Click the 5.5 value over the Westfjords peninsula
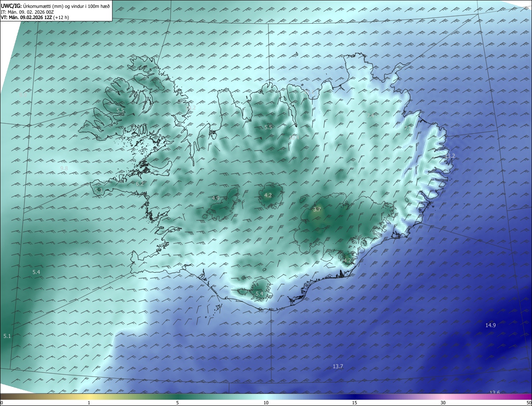Screen dimensions: 532x406 (x=120, y=110)
